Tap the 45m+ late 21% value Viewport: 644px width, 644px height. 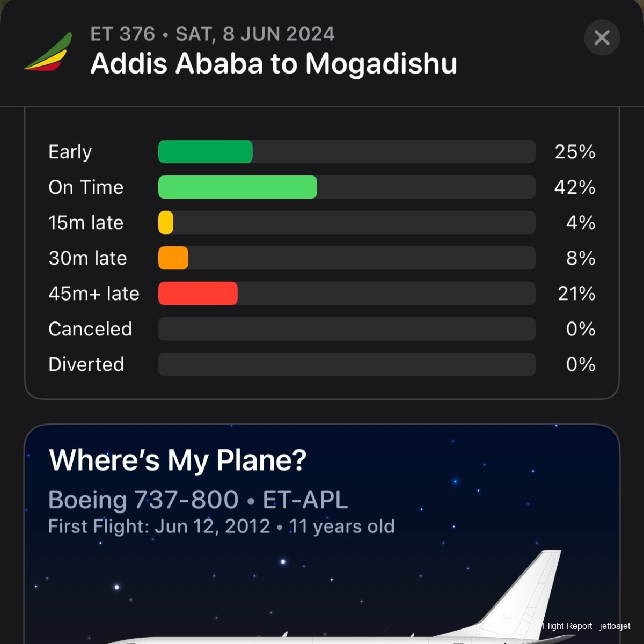point(576,294)
